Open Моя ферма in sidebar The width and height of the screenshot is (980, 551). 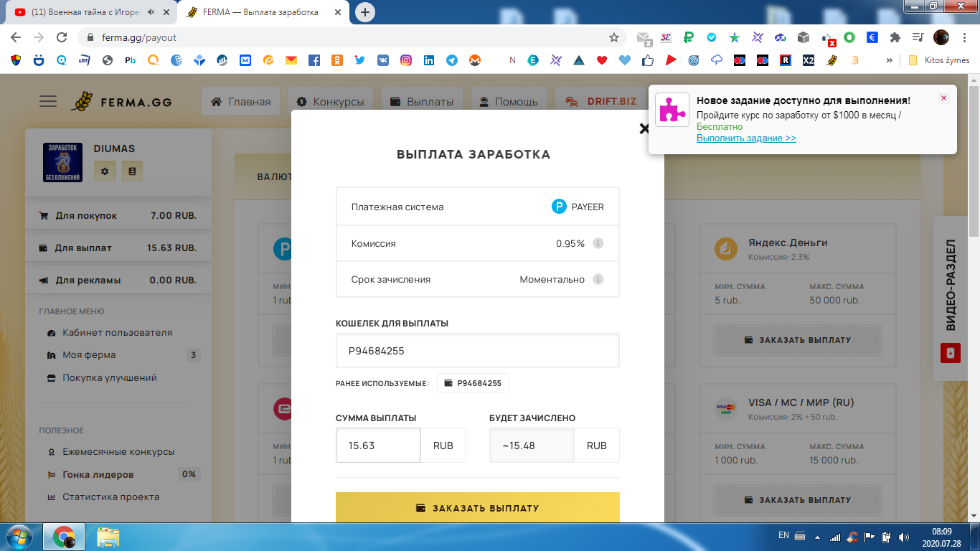pos(89,355)
